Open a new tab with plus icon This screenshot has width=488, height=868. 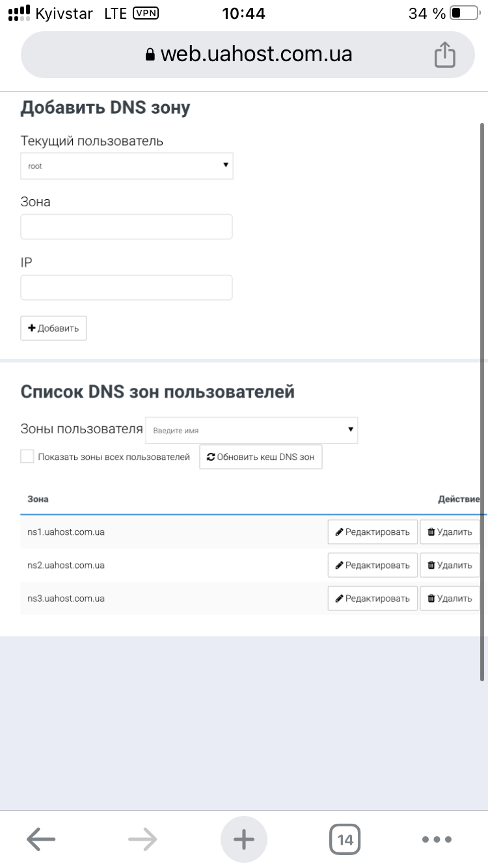pyautogui.click(x=243, y=839)
